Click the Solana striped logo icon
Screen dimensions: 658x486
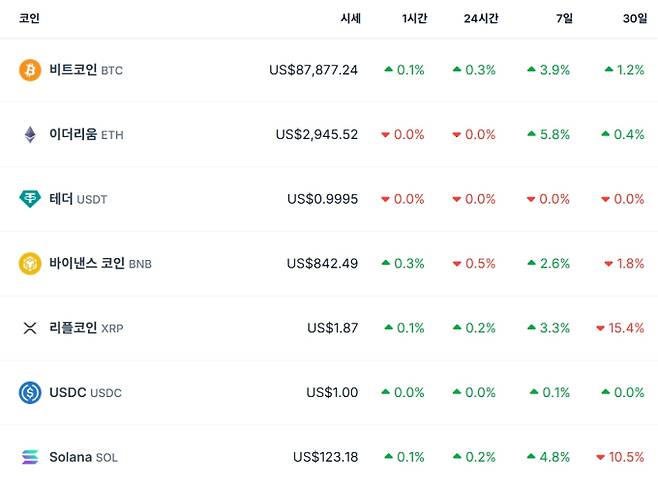coord(30,457)
